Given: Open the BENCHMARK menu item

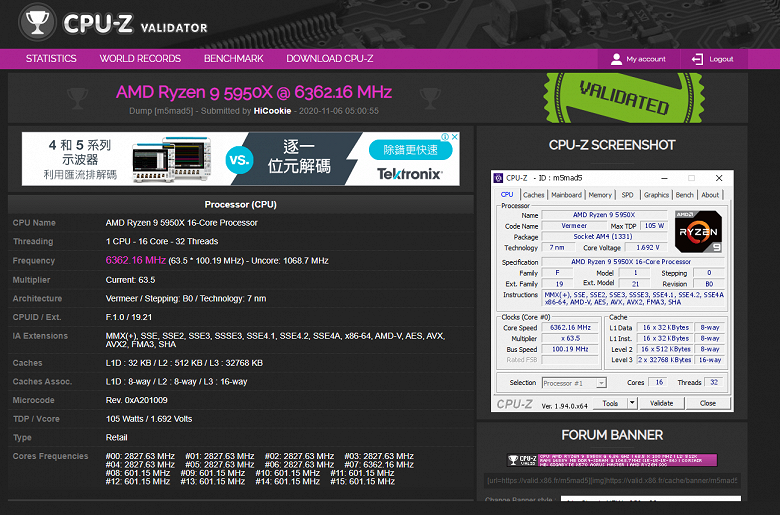Looking at the screenshot, I should [233, 59].
